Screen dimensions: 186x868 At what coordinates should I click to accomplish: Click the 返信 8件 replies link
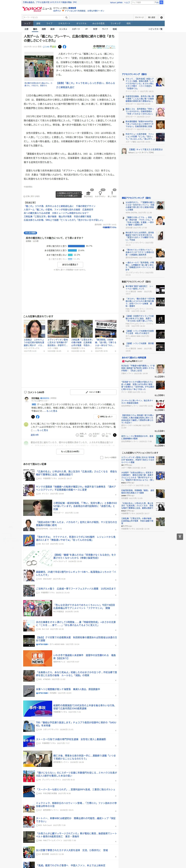(34, 435)
